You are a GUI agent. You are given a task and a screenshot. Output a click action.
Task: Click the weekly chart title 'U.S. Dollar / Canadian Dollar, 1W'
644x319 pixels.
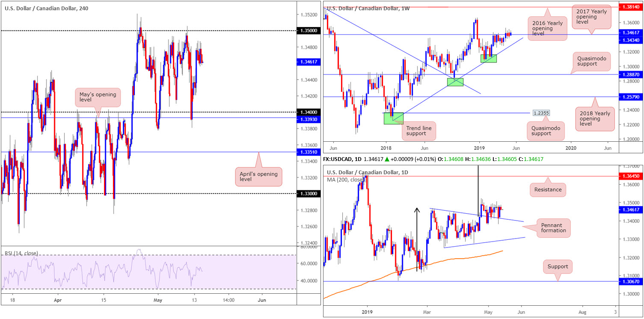[368, 8]
